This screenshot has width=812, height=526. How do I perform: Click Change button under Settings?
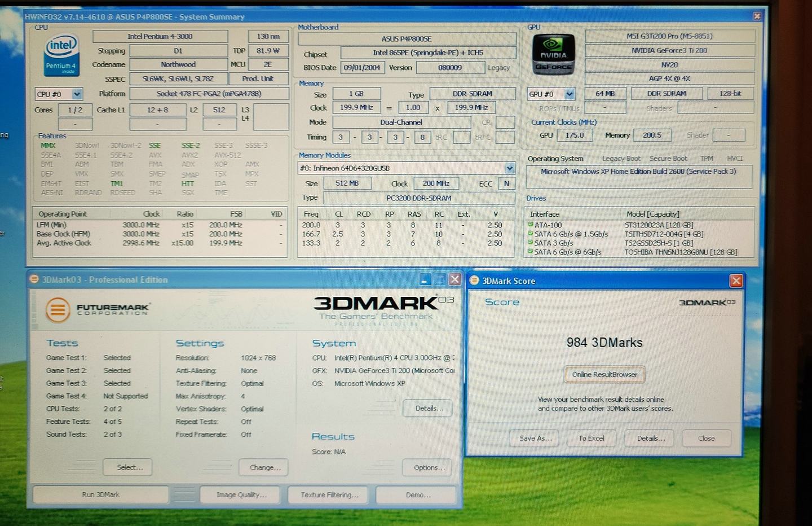pyautogui.click(x=264, y=467)
